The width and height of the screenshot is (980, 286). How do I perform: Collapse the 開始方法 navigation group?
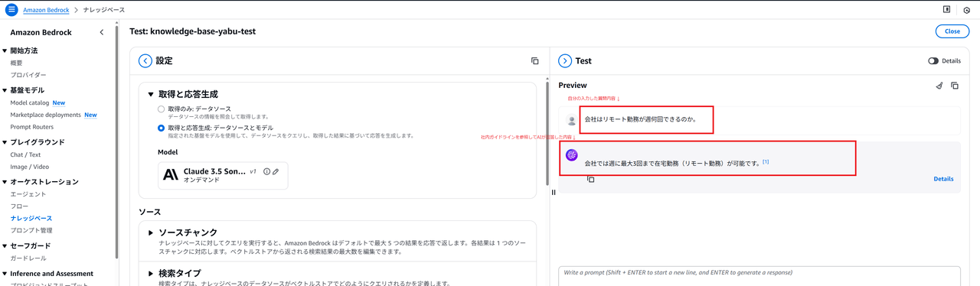pyautogui.click(x=4, y=50)
